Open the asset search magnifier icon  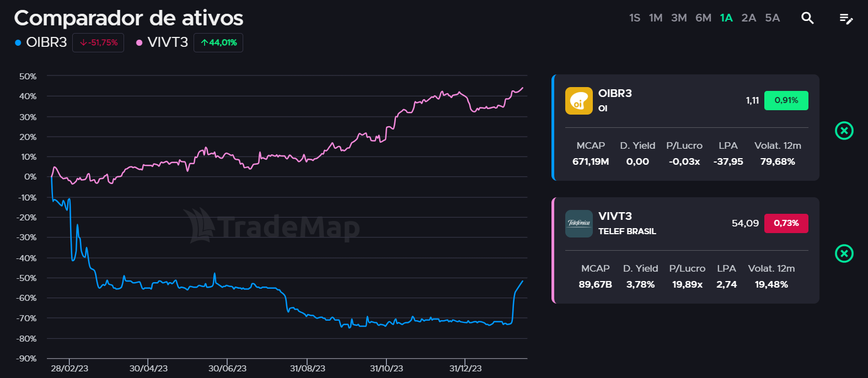click(x=807, y=18)
